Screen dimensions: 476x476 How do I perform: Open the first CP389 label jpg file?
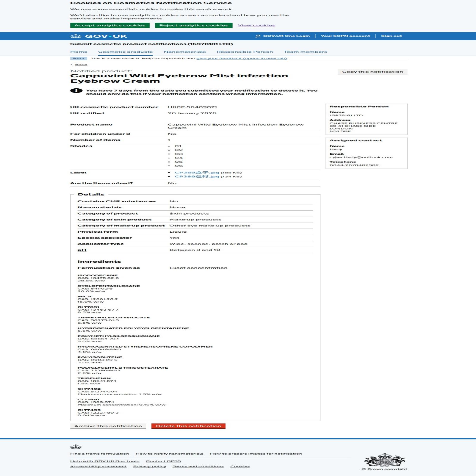[x=197, y=173]
